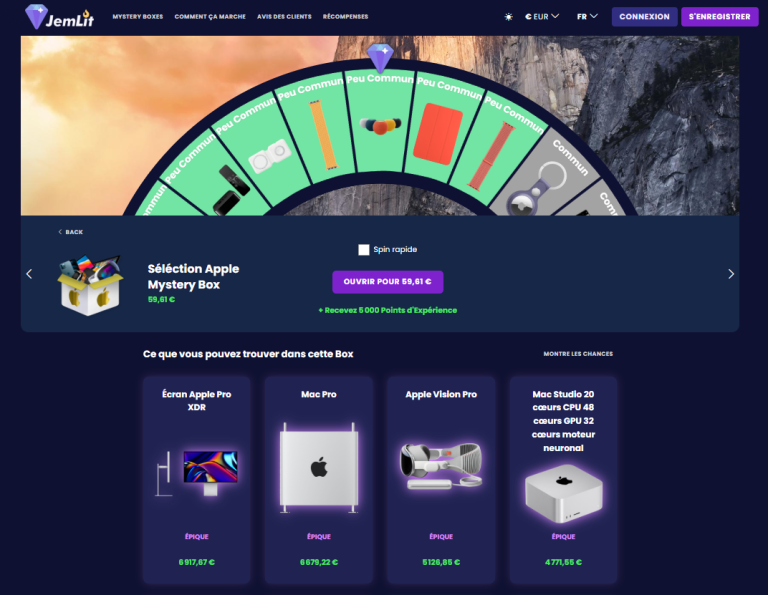Click the Apple mystery box image
768x595 pixels.
[90, 286]
